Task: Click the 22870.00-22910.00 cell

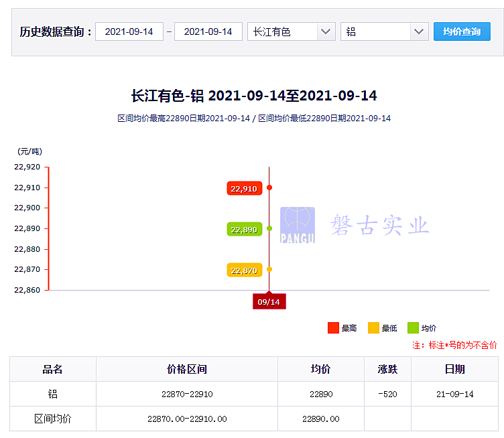Action: (187, 419)
